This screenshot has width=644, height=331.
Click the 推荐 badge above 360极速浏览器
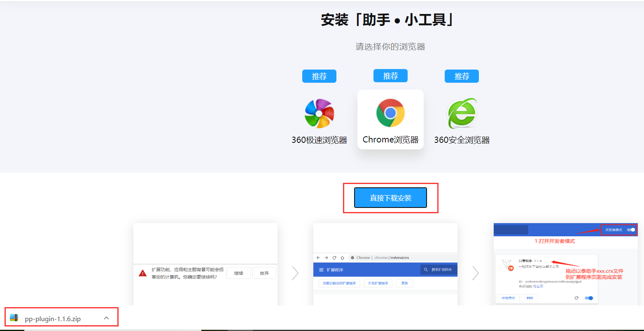point(319,76)
